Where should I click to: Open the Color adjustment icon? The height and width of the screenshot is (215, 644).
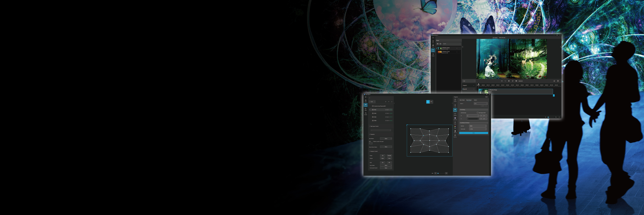tap(455, 127)
